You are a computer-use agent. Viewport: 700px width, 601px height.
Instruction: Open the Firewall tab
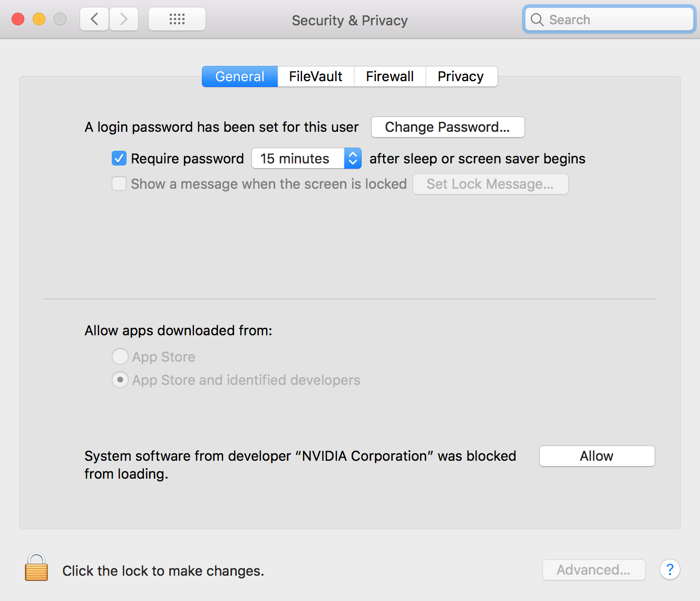[x=390, y=76]
